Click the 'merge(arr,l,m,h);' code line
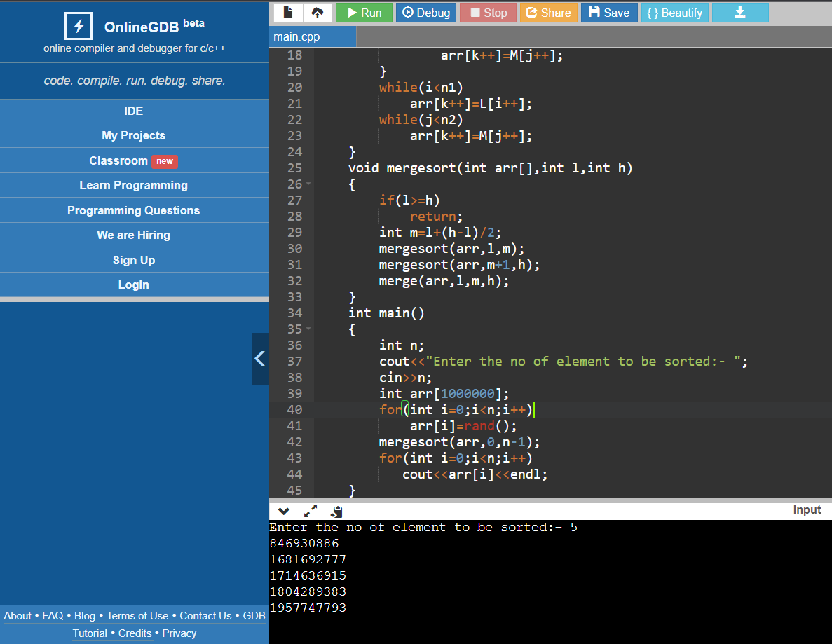This screenshot has height=644, width=832. click(x=444, y=281)
